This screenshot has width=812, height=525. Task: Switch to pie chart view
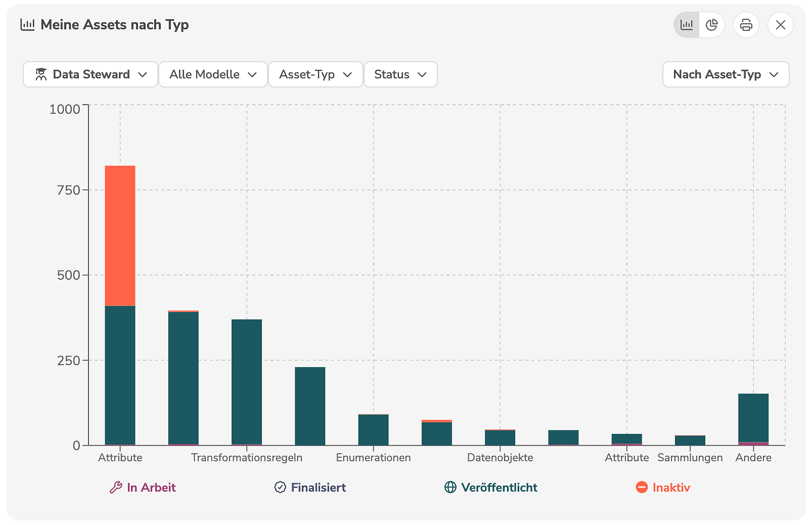(x=712, y=25)
